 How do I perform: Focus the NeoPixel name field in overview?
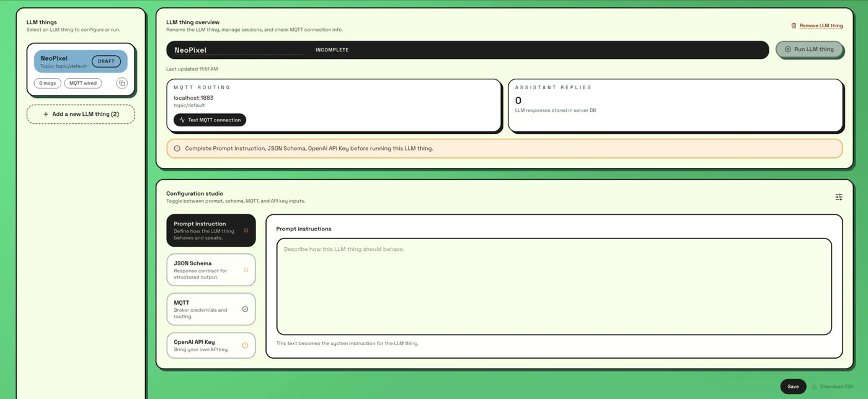pos(239,50)
